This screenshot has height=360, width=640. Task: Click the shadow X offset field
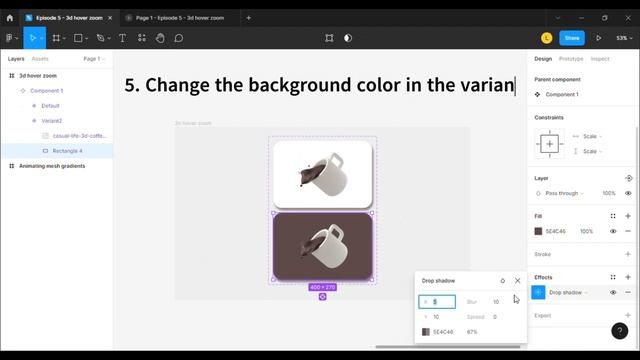[x=437, y=302]
